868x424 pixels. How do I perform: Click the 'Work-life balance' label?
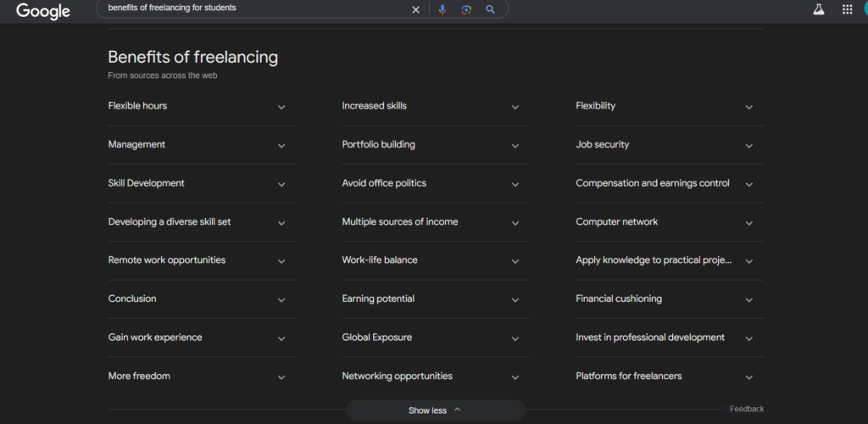pos(380,260)
